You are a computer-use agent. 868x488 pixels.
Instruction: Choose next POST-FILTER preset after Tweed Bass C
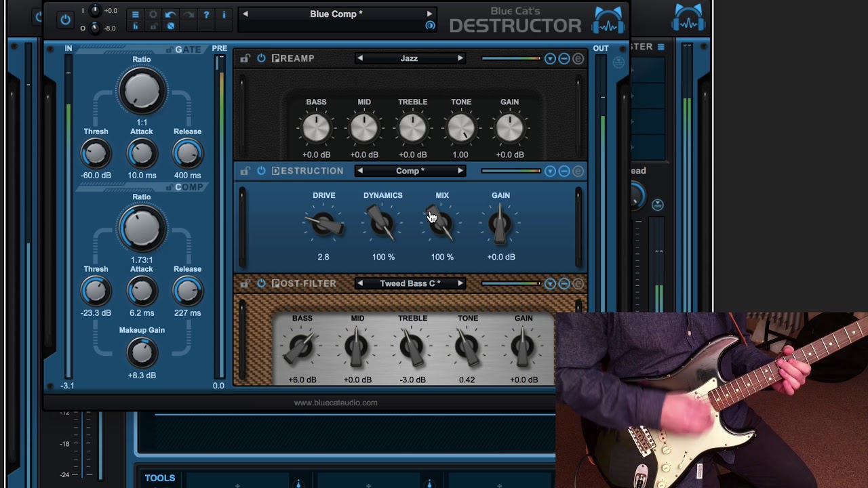(460, 283)
